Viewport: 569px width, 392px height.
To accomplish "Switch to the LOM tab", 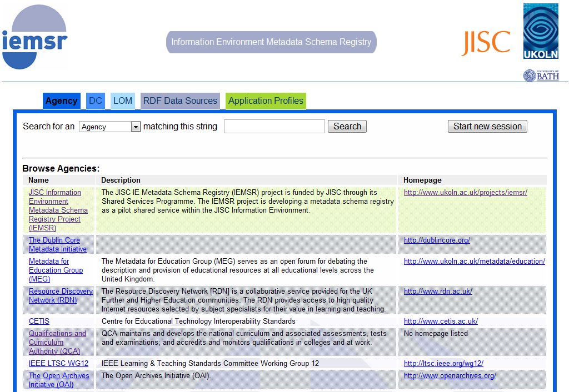I will tap(123, 101).
